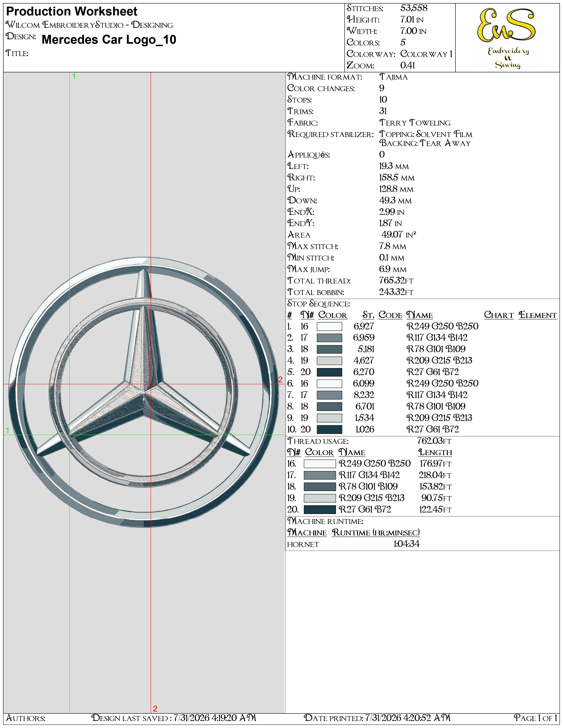Select stitch count "1,534" in stop 9
Image resolution: width=563 pixels, height=728 pixels.
pos(365,418)
